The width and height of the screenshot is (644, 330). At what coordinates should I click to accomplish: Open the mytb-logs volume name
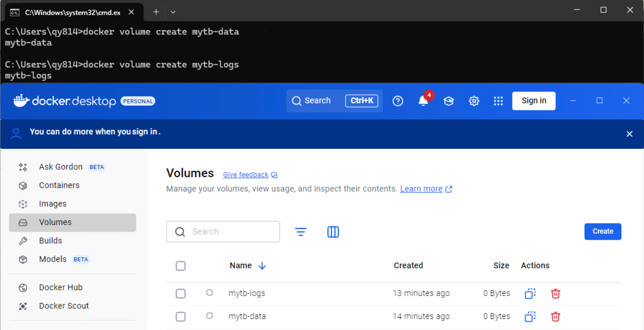point(247,293)
